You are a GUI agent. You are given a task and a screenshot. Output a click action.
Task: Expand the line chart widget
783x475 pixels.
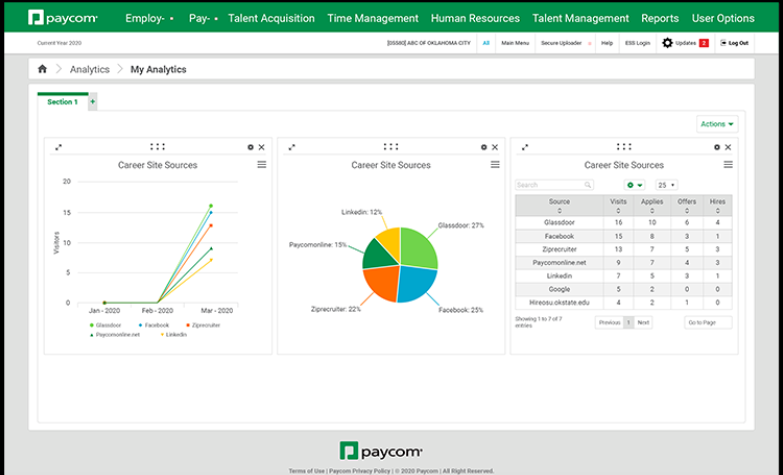58,147
